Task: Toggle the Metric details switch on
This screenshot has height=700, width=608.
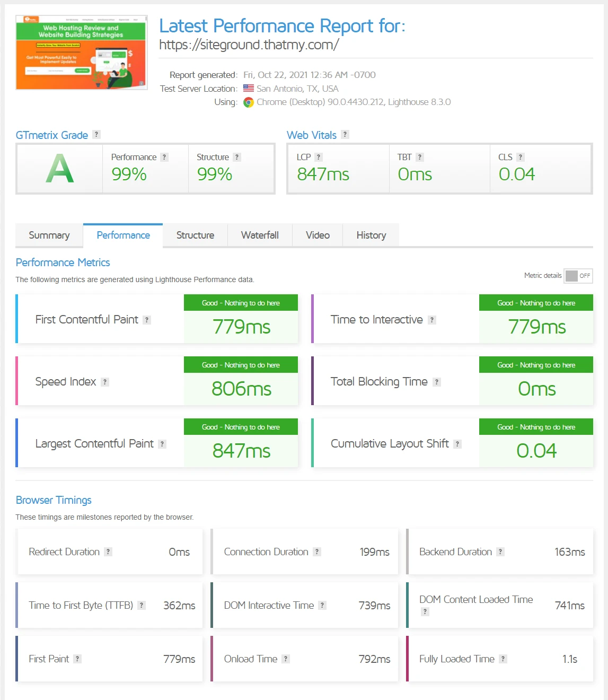Action: point(578,276)
